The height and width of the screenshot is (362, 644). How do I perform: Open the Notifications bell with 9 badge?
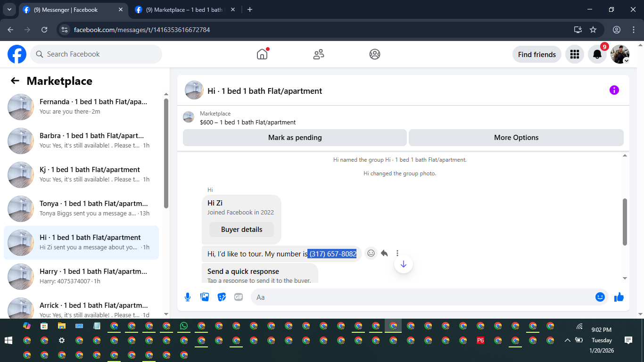(597, 54)
